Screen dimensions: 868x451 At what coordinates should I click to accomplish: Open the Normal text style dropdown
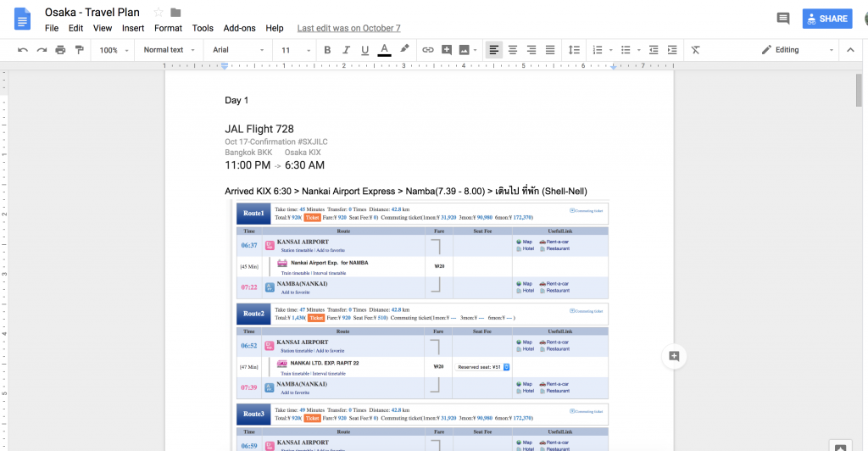(x=169, y=50)
